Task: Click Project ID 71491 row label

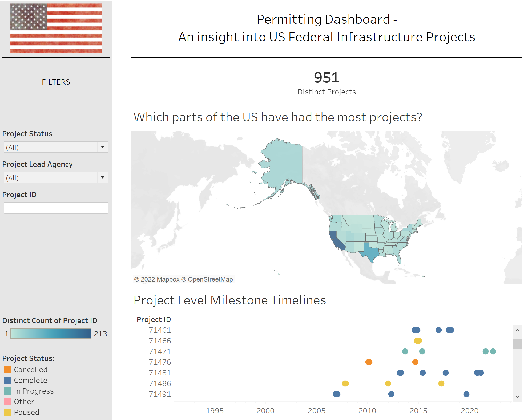Action: point(160,394)
